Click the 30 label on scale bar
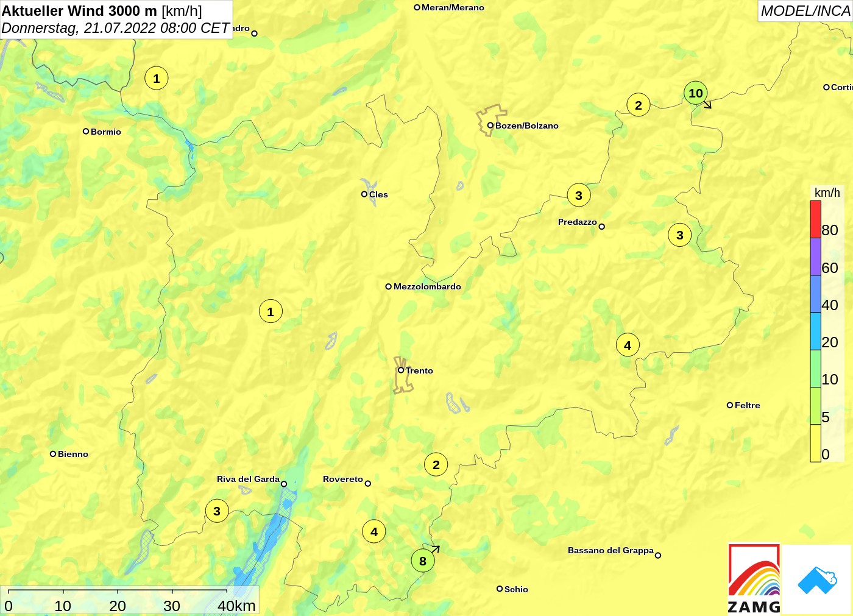 [172, 606]
